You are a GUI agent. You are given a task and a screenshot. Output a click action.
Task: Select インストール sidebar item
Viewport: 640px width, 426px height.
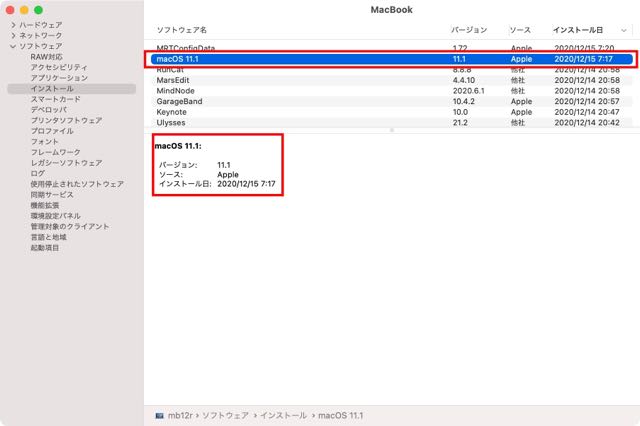71,89
